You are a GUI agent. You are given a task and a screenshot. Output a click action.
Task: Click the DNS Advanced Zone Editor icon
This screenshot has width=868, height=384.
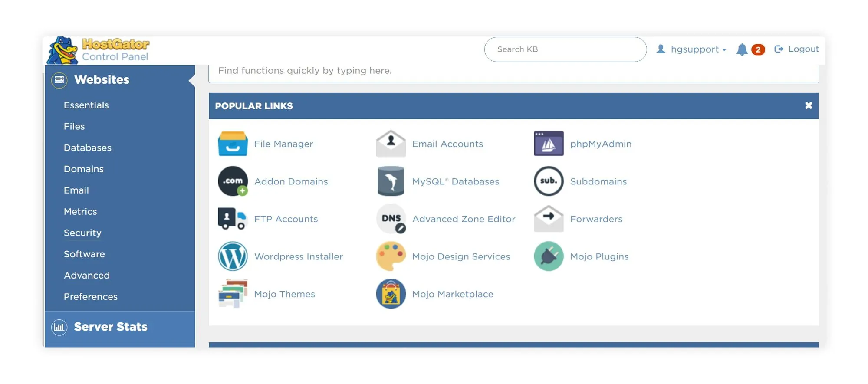coord(391,219)
